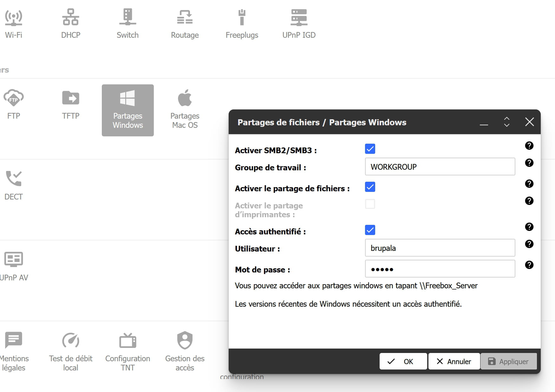Open the Routage settings icon

pyautogui.click(x=185, y=24)
